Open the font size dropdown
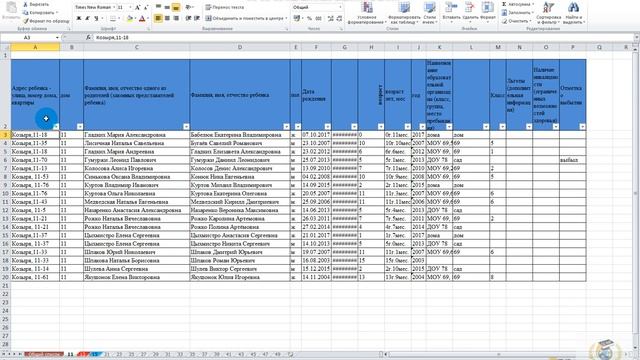The image size is (640, 360). coord(130,7)
